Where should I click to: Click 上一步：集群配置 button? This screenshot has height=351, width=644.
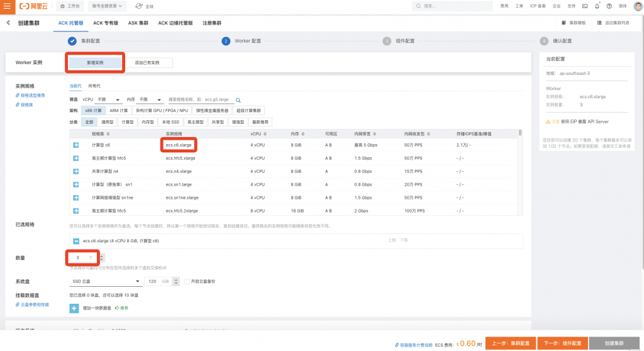coord(511,343)
